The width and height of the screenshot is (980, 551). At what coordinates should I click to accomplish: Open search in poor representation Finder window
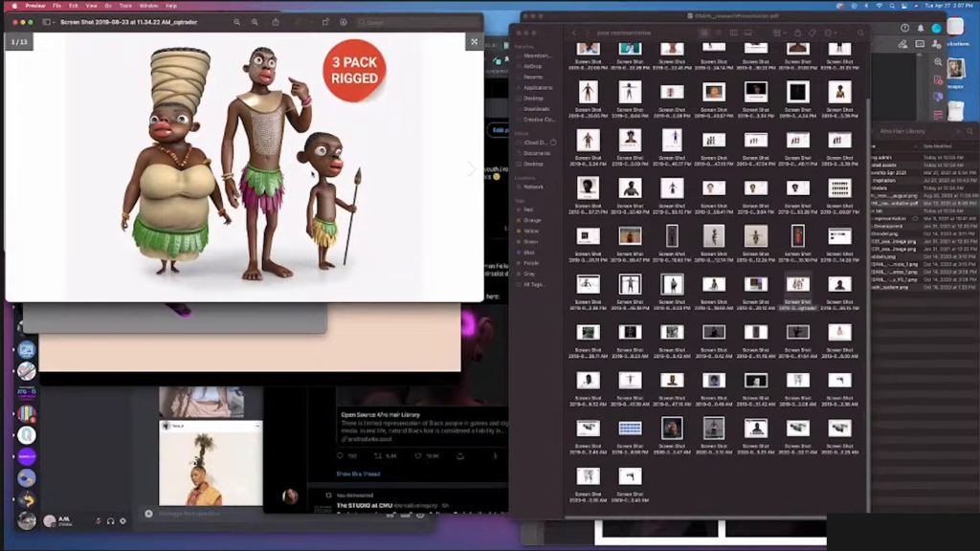[860, 33]
